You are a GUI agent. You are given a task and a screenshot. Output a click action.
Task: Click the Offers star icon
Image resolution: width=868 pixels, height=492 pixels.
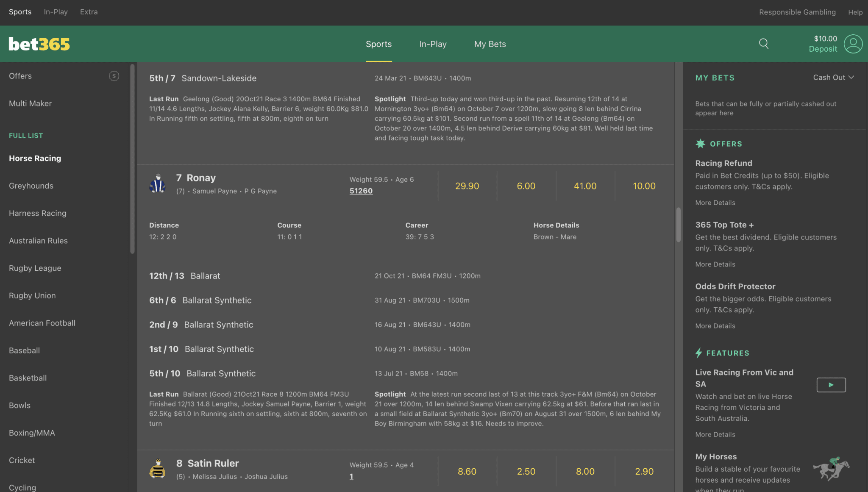700,144
